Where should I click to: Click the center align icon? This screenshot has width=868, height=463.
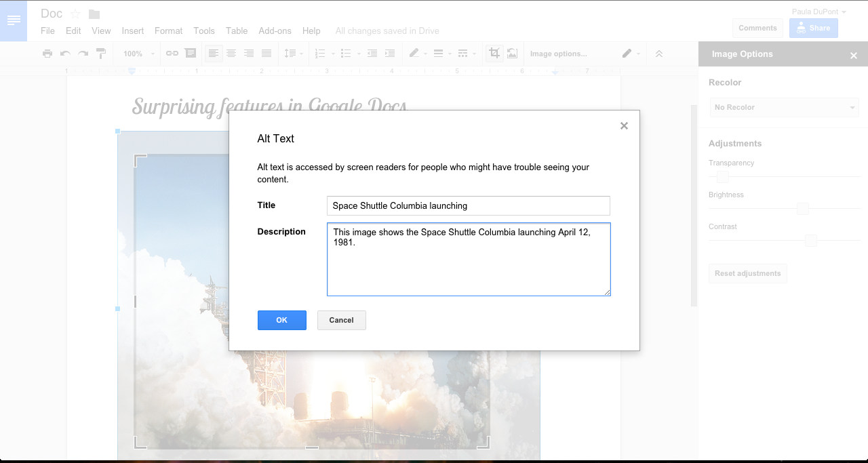pos(231,54)
